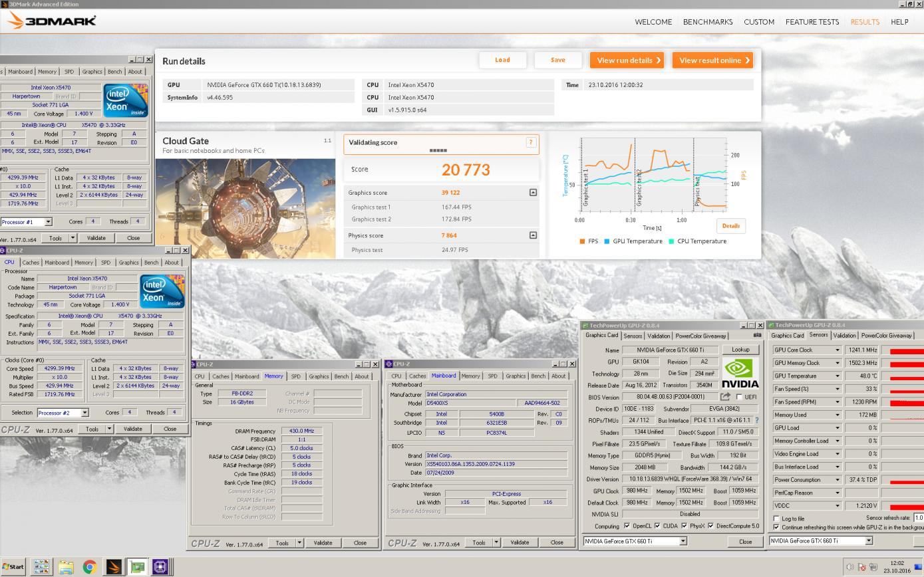
Task: Open the GPU Temperature sensor dropdown
Action: (838, 376)
